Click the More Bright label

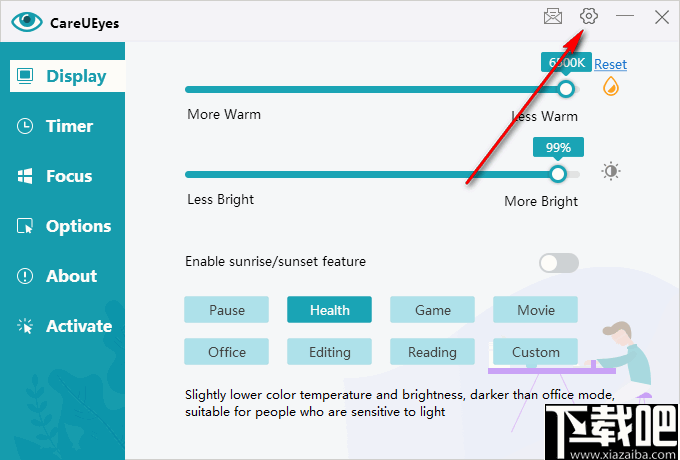click(x=541, y=202)
